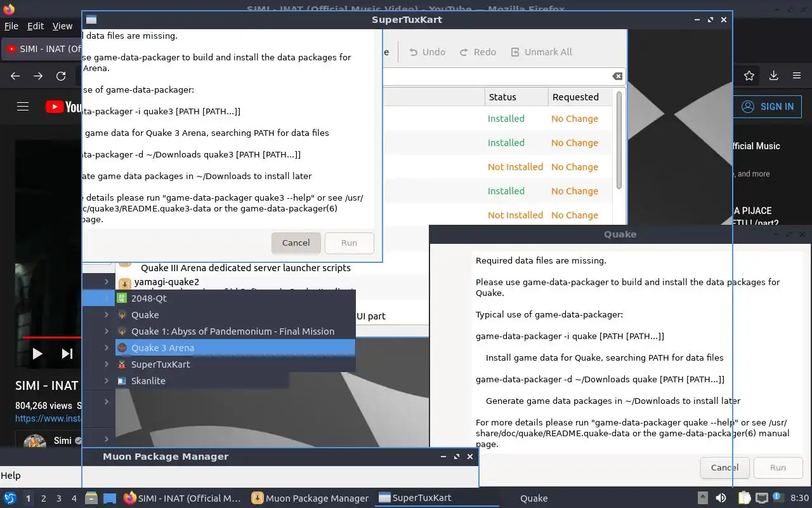The image size is (812, 508).
Task: Switch to workspace 3
Action: click(59, 498)
